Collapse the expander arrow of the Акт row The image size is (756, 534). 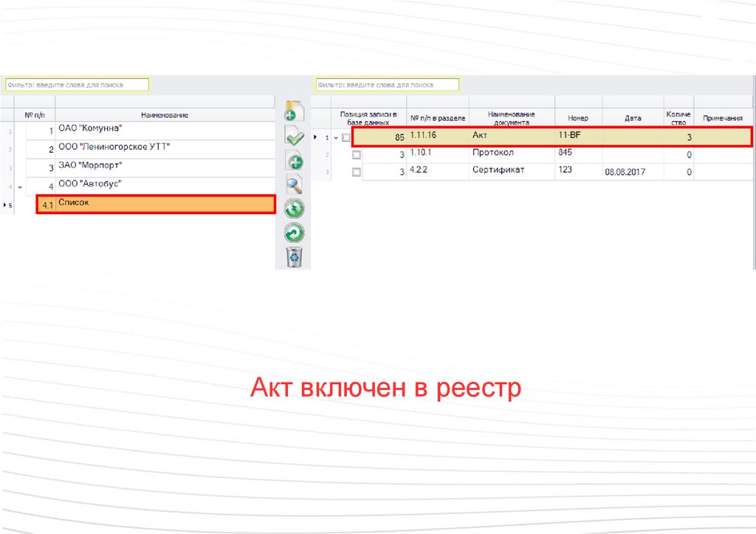tap(336, 138)
